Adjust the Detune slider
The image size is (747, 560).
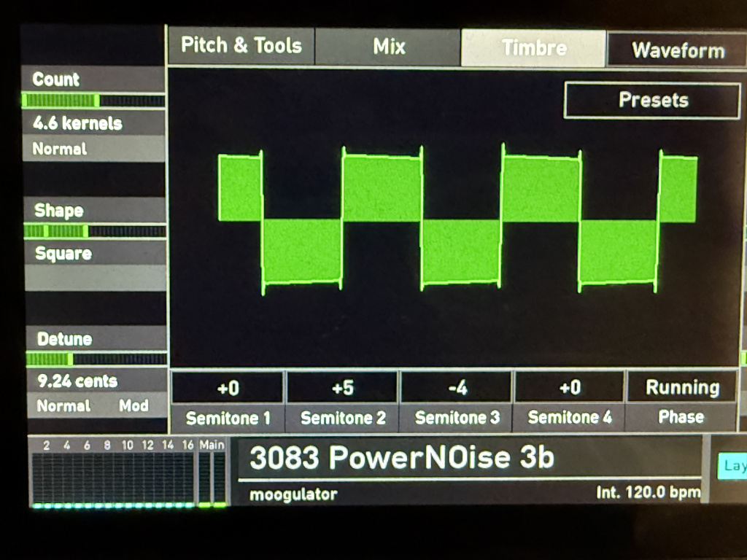(93, 358)
